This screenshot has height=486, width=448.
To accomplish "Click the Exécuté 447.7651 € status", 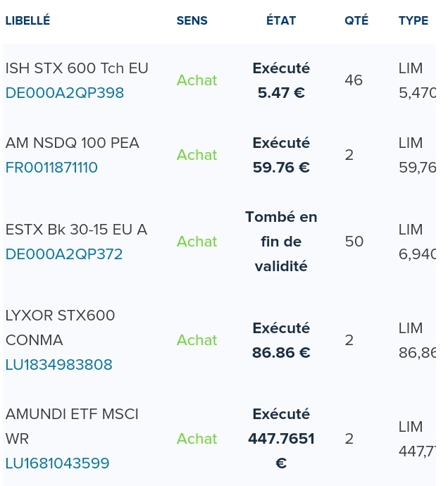I will tap(281, 439).
